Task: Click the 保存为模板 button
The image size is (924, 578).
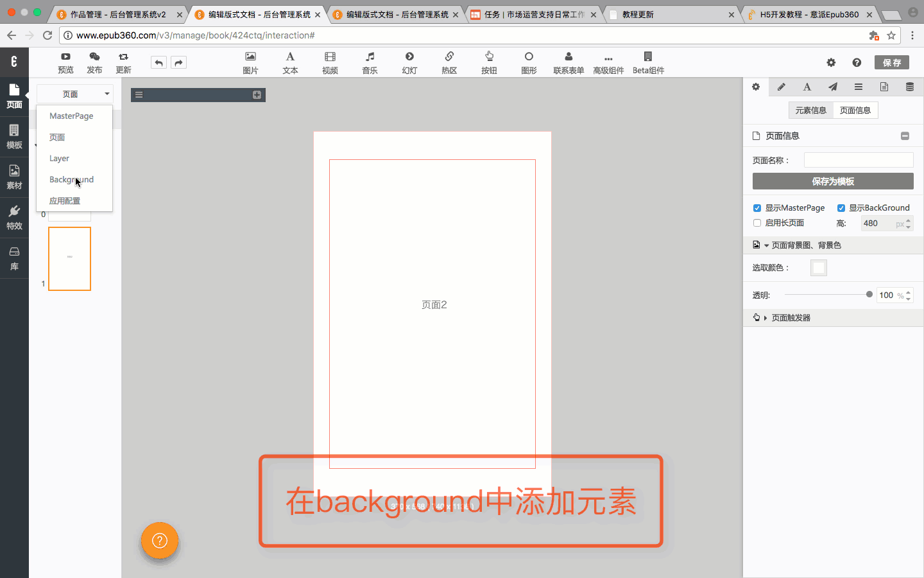Action: (832, 182)
